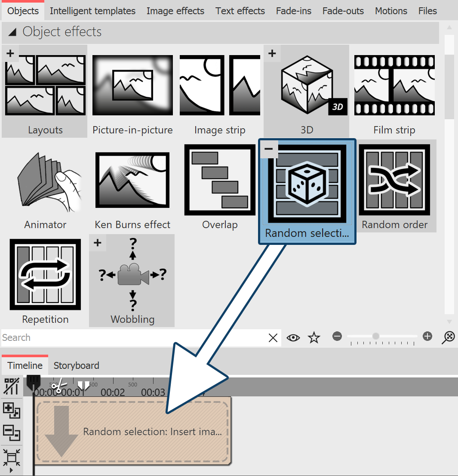Viewport: 458px width, 476px height.
Task: Expand the Layouts group plus button
Action: [10, 53]
